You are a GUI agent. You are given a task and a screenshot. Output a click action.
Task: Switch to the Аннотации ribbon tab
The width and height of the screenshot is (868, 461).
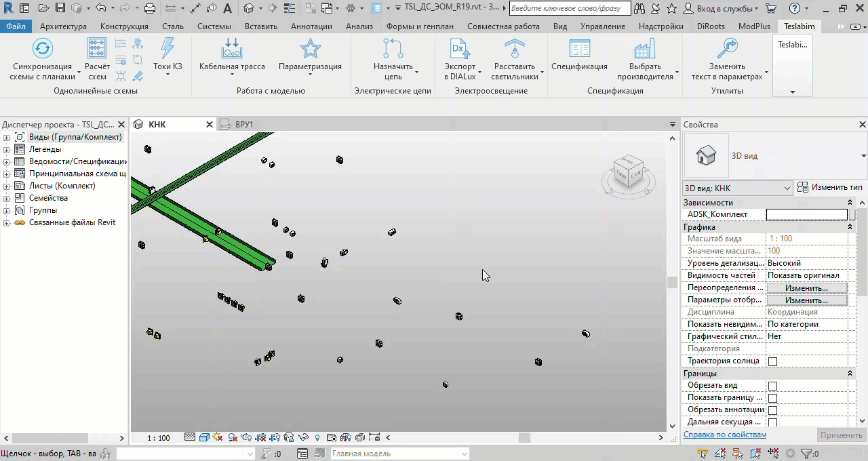(311, 26)
